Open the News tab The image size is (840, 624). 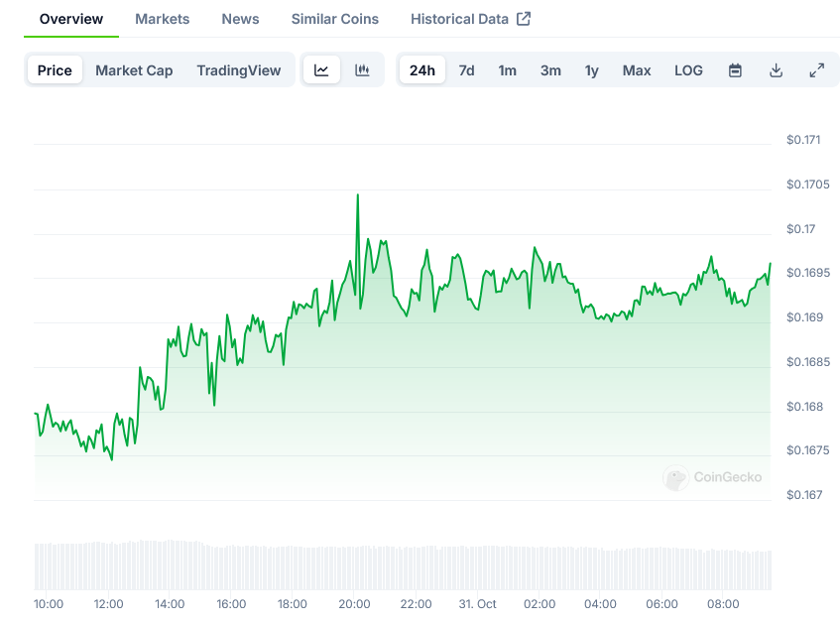[x=240, y=19]
